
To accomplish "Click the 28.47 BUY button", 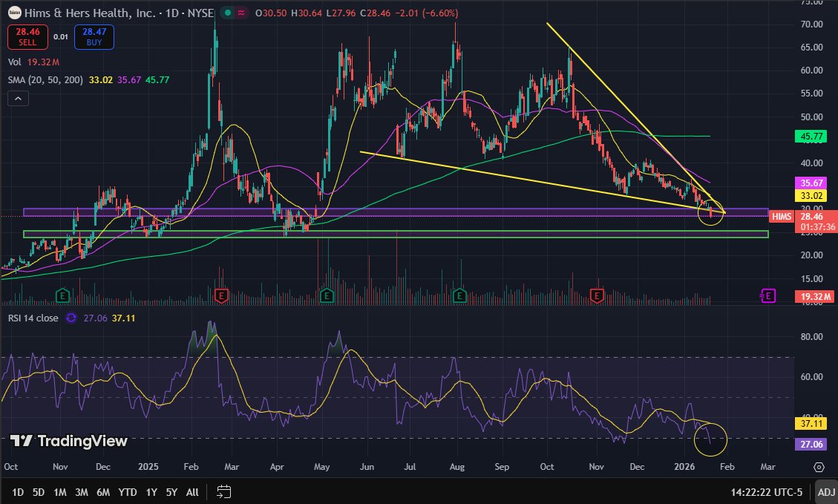I will point(94,37).
